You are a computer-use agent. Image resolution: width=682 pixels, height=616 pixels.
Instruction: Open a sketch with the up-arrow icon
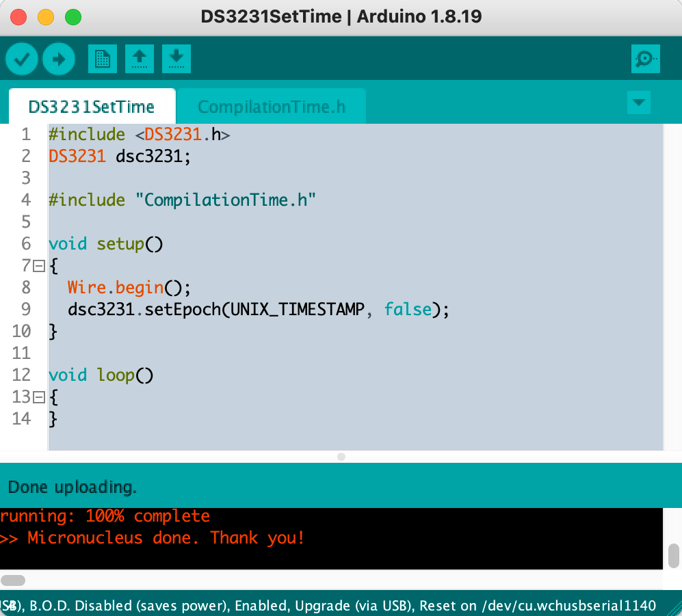139,59
